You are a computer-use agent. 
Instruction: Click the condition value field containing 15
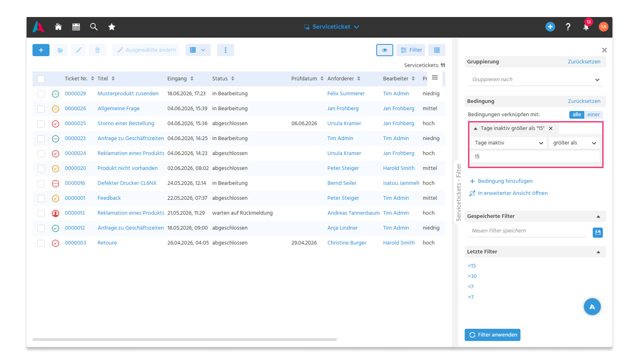click(x=535, y=156)
